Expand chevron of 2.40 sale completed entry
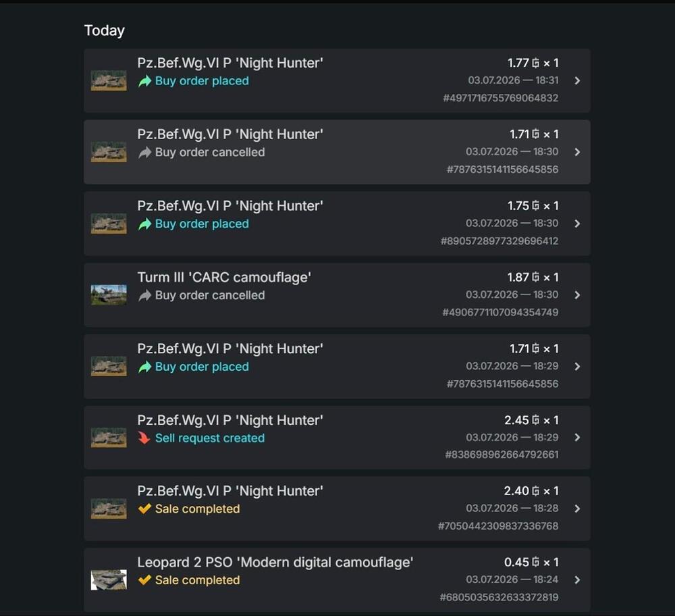Viewport: 675px width, 616px height. (x=577, y=509)
